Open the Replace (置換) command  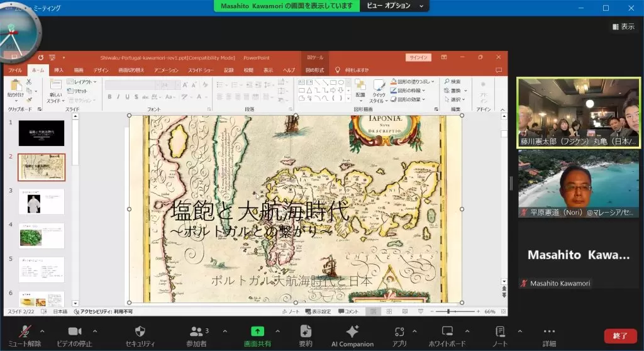click(455, 91)
